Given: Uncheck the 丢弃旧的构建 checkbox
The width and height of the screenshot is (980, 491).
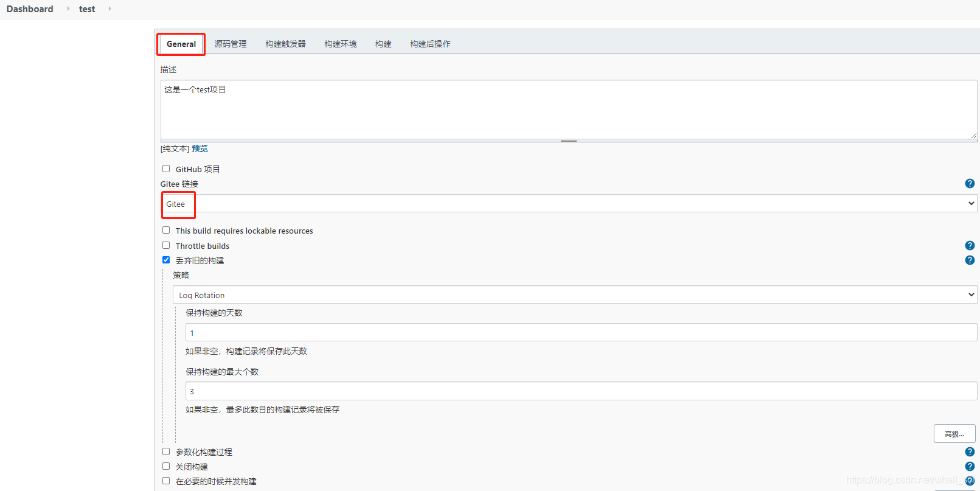Looking at the screenshot, I should click(x=166, y=260).
